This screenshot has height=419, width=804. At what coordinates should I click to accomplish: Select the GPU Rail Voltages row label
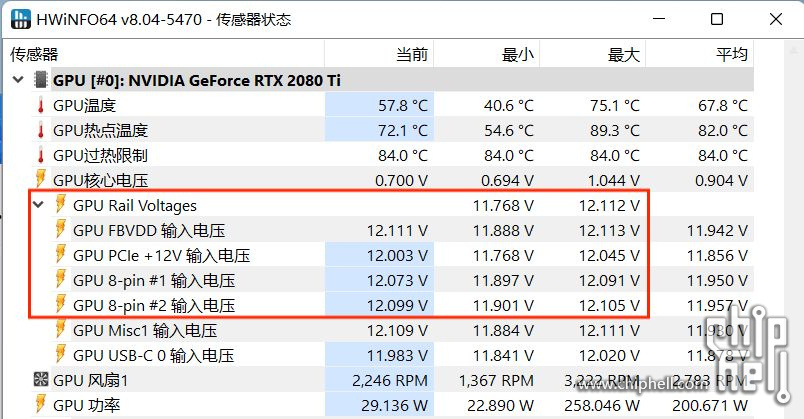point(135,206)
